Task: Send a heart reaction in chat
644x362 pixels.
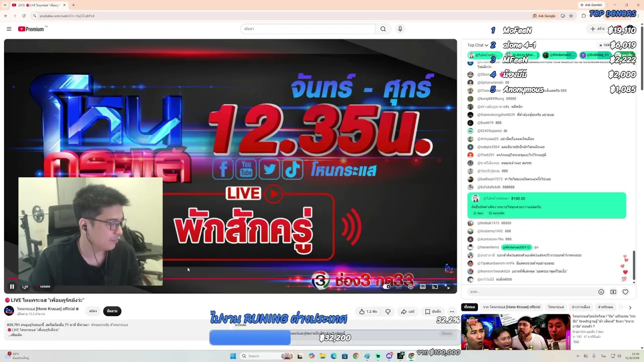Action: coord(625,292)
